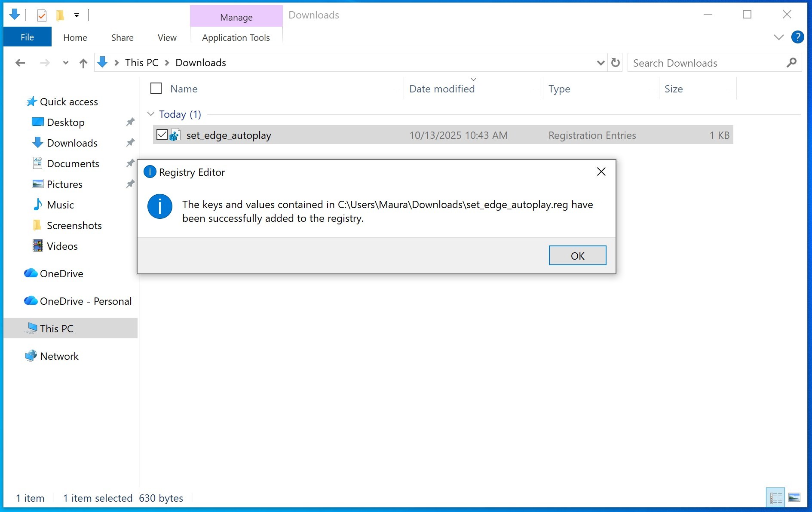Select the set_edge_autoplay file name
The image size is (812, 512).
coord(229,135)
